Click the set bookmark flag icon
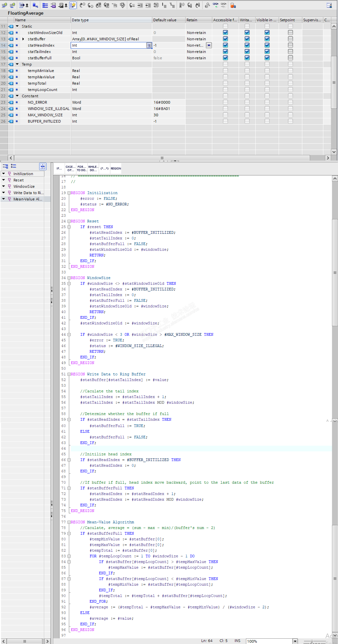This screenshot has width=338, height=644. pyautogui.click(x=182, y=5)
